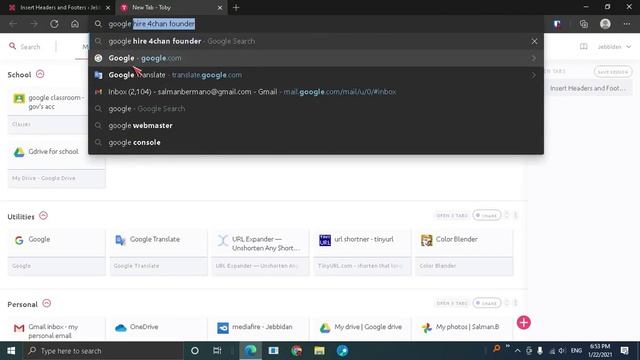
Task: Go to browser home page icon
Action: 75,24
